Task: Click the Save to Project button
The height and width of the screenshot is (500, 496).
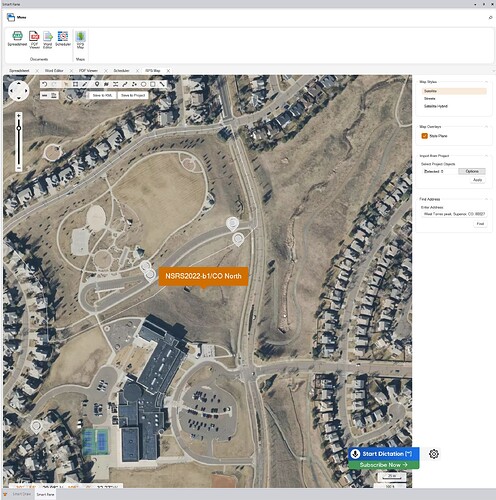Action: tap(133, 95)
